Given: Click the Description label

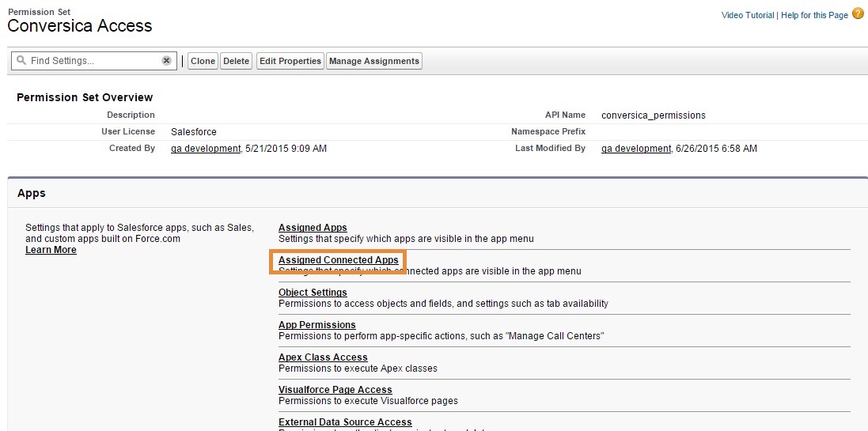Looking at the screenshot, I should [x=131, y=115].
